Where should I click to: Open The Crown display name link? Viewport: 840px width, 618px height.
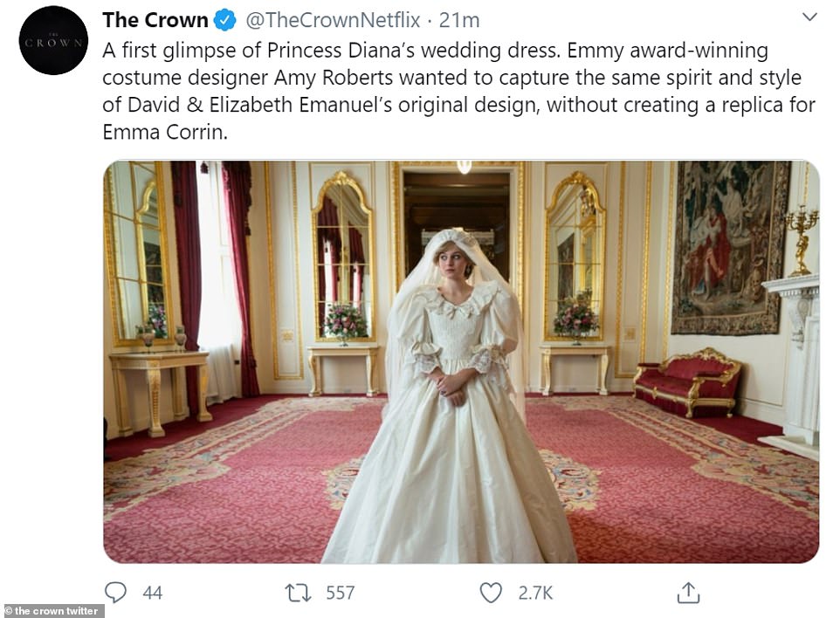point(155,20)
